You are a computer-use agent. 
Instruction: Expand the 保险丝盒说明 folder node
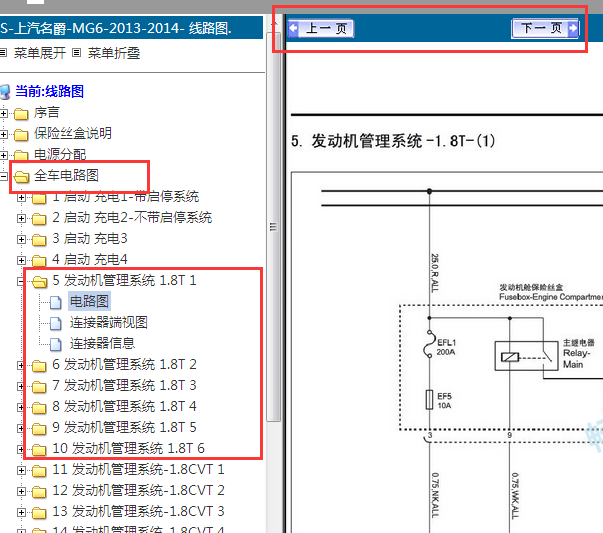point(4,134)
